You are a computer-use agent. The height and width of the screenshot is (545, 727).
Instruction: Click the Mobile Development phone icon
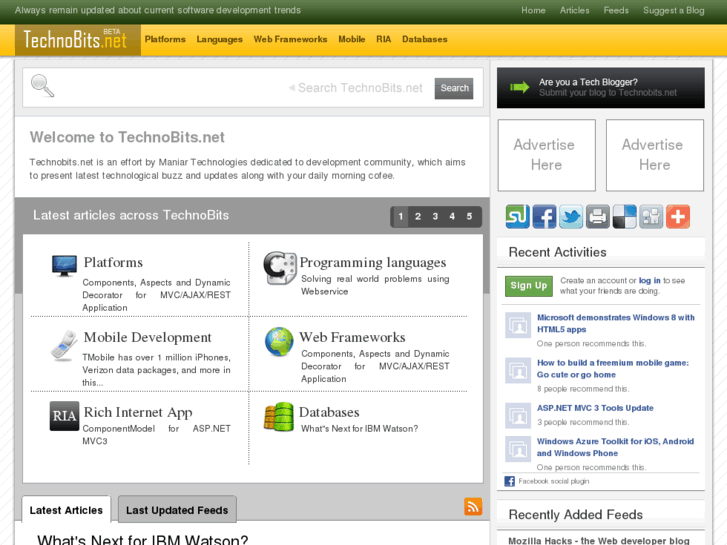pos(64,346)
